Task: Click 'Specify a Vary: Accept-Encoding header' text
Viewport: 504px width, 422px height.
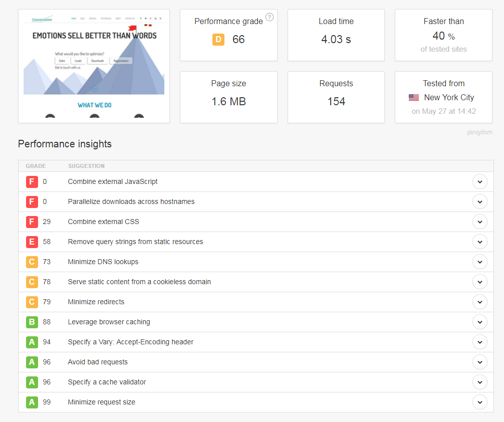Action: pos(130,342)
